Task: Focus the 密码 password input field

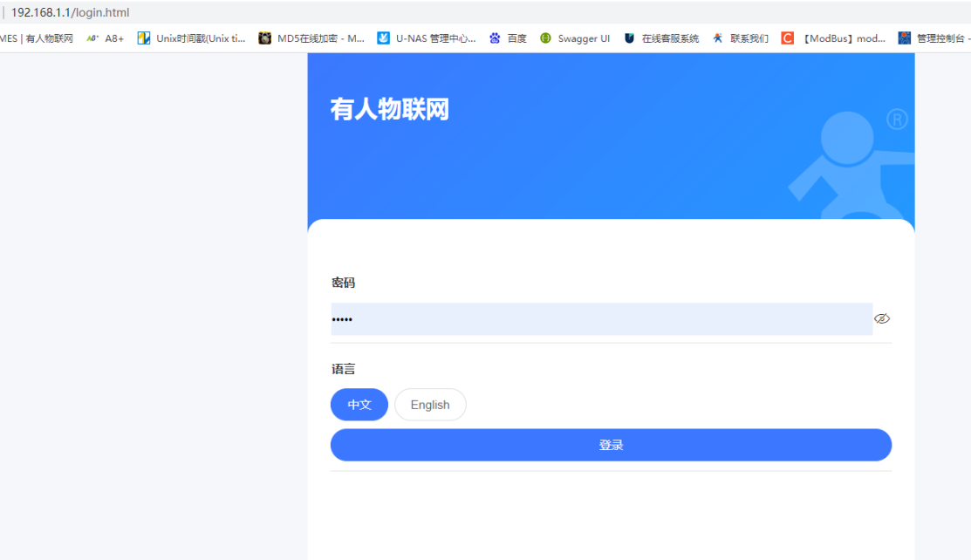Action: (601, 319)
